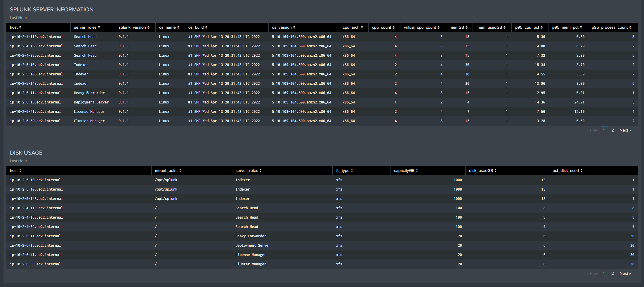Sort by disk_usedGB column
Viewport: 644px width, 287px height.
(x=483, y=171)
